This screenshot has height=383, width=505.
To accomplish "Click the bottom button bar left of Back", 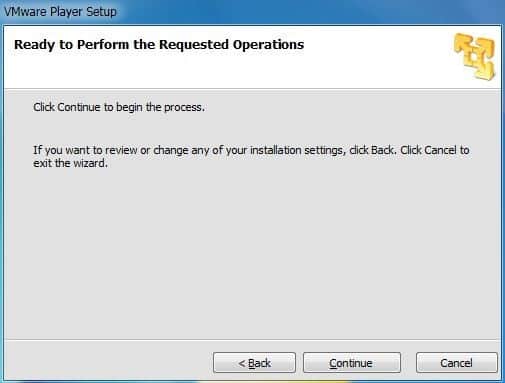I will [108, 362].
